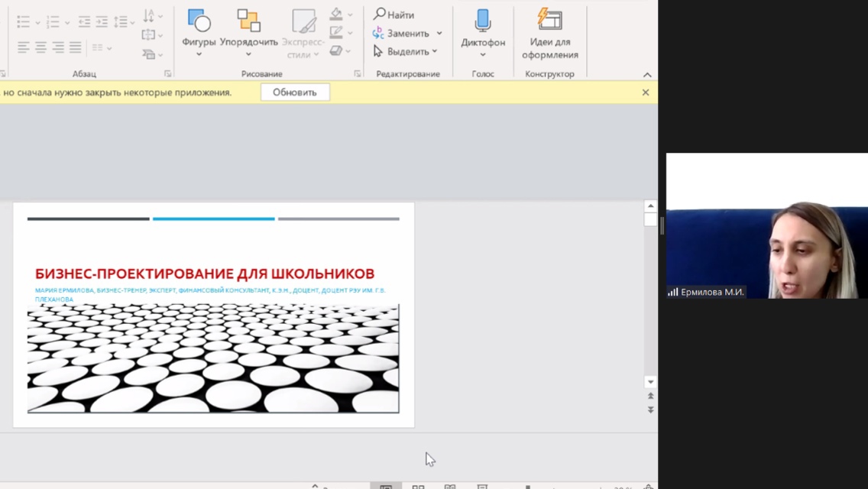Click the Найти search button
This screenshot has width=868, height=489.
(394, 15)
